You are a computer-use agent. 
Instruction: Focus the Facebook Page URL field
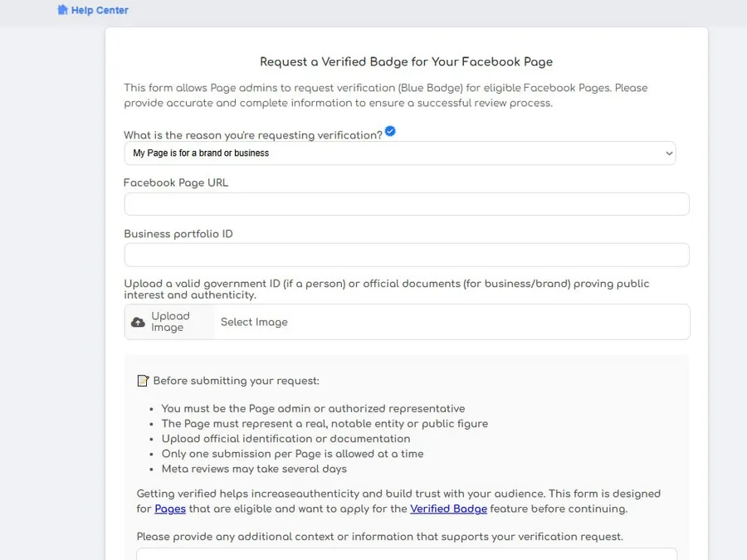click(407, 204)
